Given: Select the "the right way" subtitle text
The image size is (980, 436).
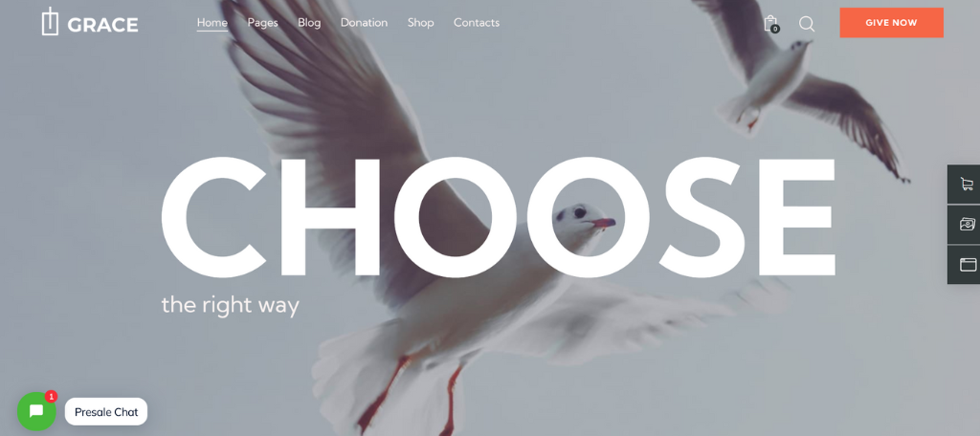Looking at the screenshot, I should (x=230, y=305).
